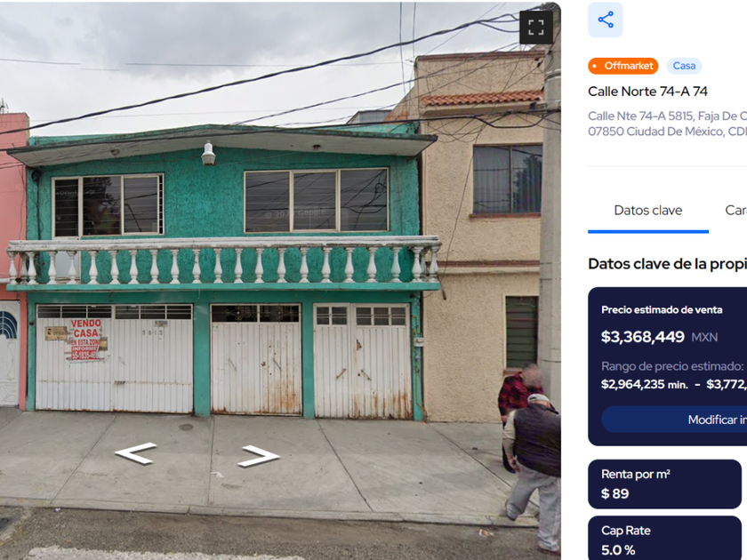This screenshot has height=560, width=747.
Task: Move street view left with arrow
Action: (x=136, y=452)
